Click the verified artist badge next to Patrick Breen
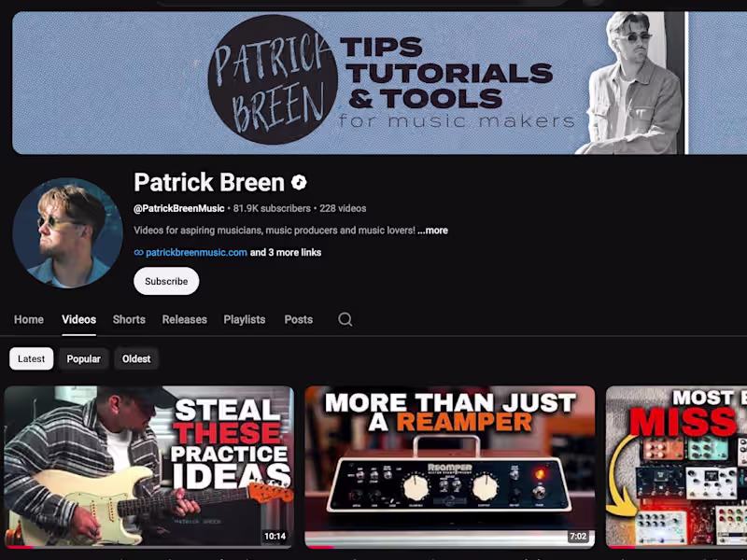747x560 pixels. [x=299, y=182]
